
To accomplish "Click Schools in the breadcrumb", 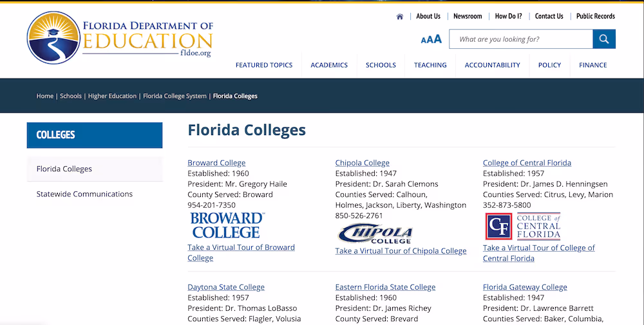I will pyautogui.click(x=71, y=96).
